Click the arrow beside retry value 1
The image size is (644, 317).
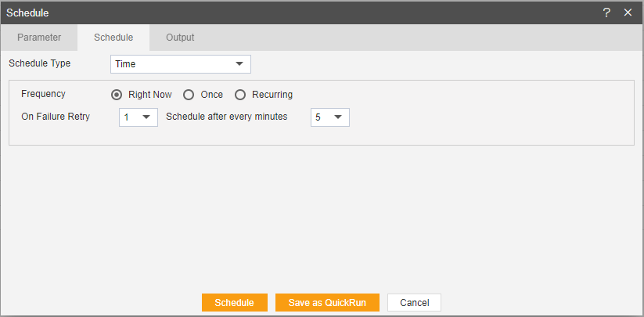(x=146, y=117)
